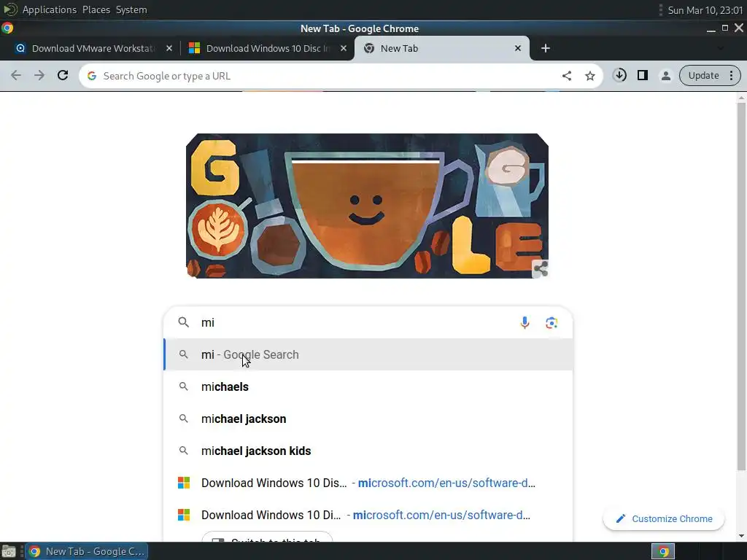The image size is (747, 560).
Task: Click the Update button in toolbar
Action: point(703,75)
